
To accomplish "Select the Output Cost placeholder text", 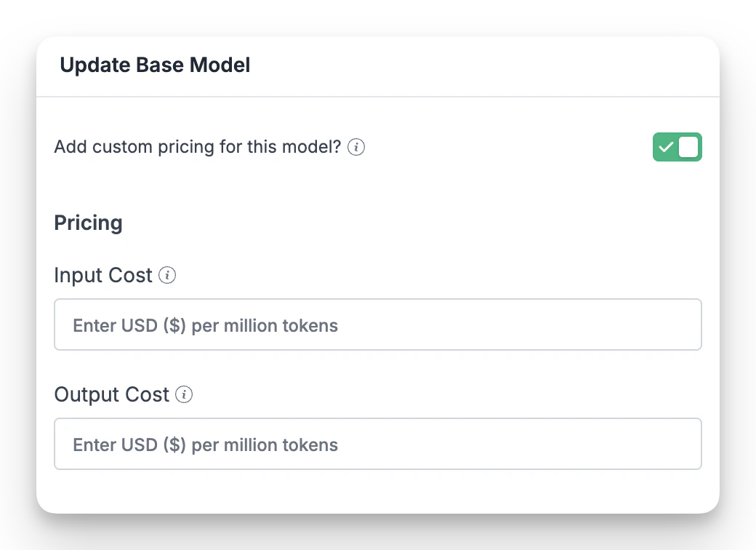I will (x=205, y=445).
